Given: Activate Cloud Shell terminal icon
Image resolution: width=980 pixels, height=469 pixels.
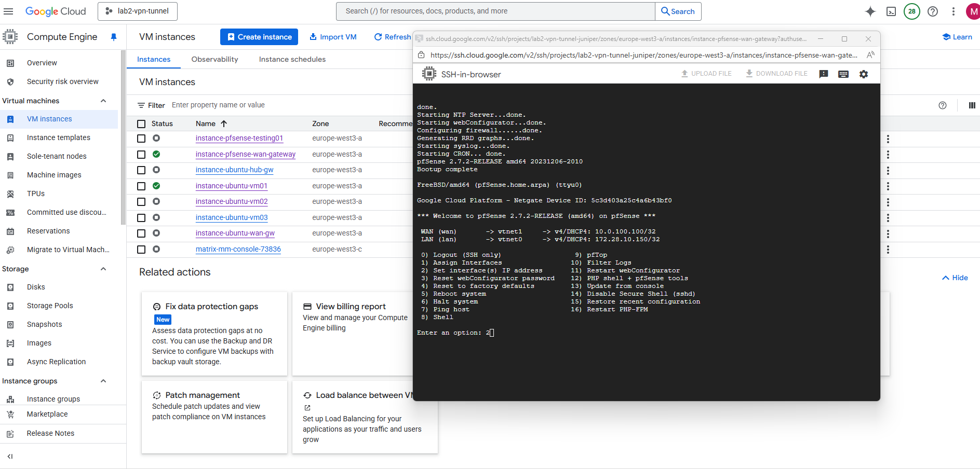Looking at the screenshot, I should (891, 11).
